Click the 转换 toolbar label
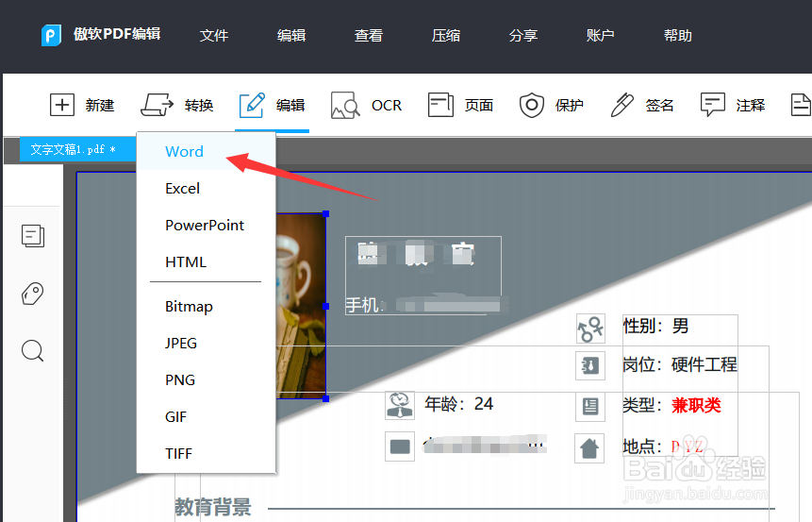 point(199,105)
